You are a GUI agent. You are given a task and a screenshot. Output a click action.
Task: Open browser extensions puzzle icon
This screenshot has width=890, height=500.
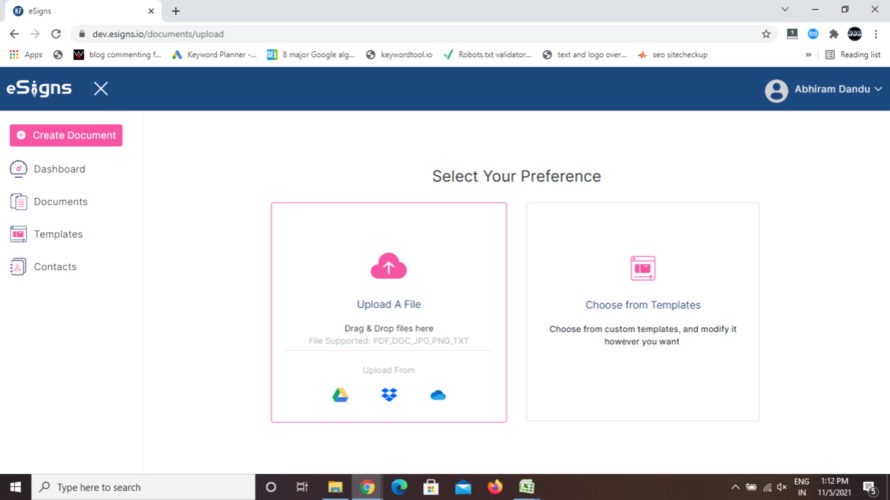click(833, 34)
